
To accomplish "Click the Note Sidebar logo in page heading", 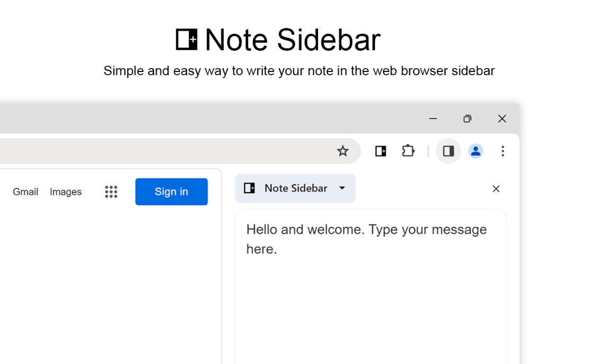I will click(186, 39).
